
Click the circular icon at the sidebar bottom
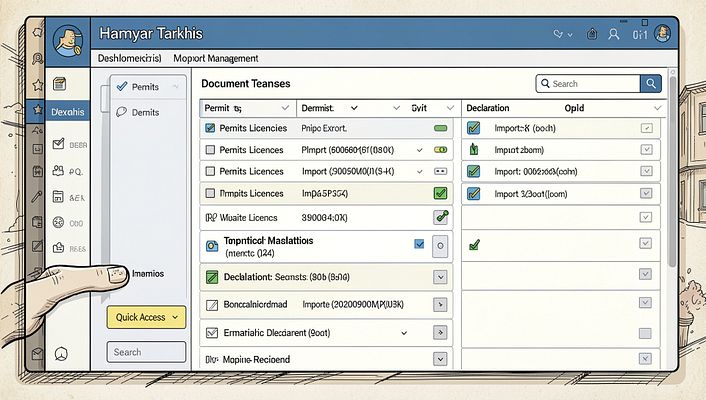coord(61,354)
